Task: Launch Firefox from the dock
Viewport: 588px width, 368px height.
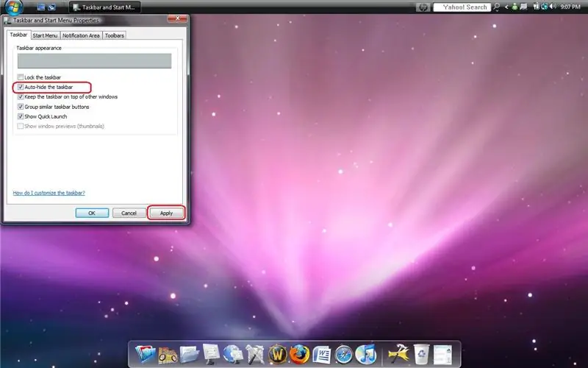Action: (x=299, y=354)
